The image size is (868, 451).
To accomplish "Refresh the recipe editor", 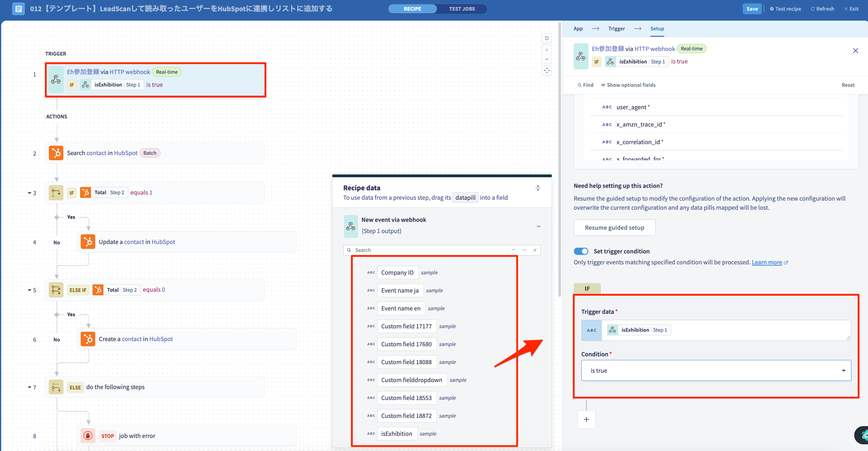I will click(x=822, y=9).
